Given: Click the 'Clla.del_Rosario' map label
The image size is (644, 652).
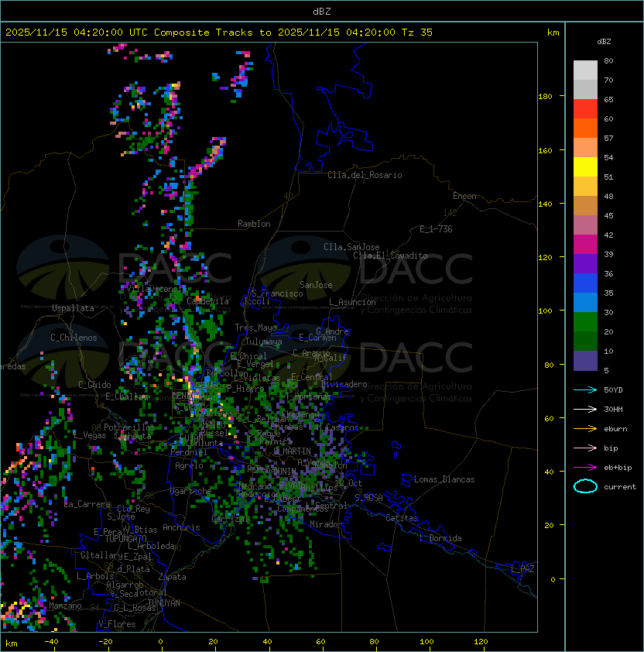Looking at the screenshot, I should click(365, 175).
